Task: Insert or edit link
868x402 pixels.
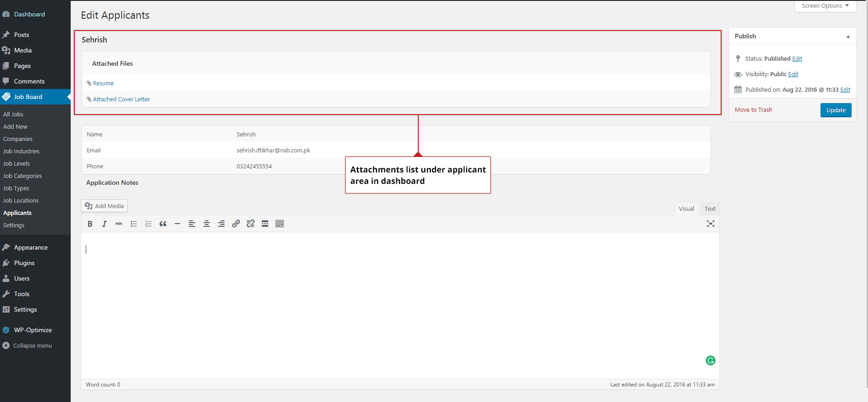Action: tap(236, 224)
